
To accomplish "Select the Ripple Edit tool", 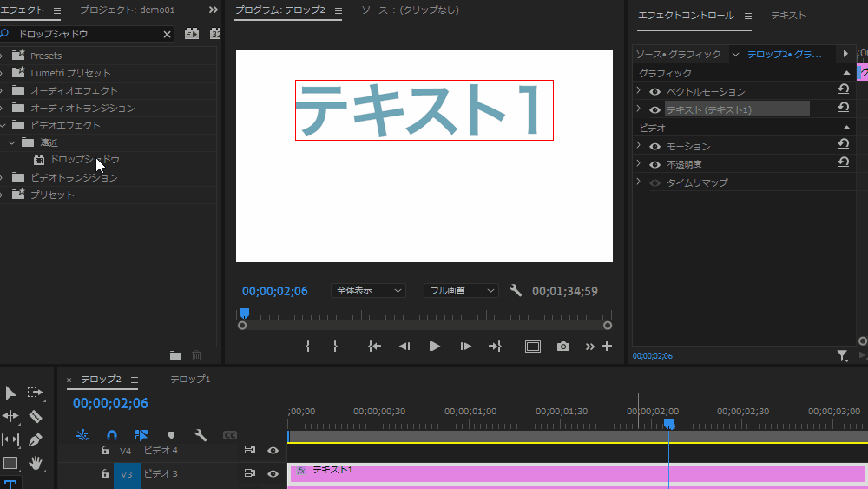I will (x=10, y=416).
